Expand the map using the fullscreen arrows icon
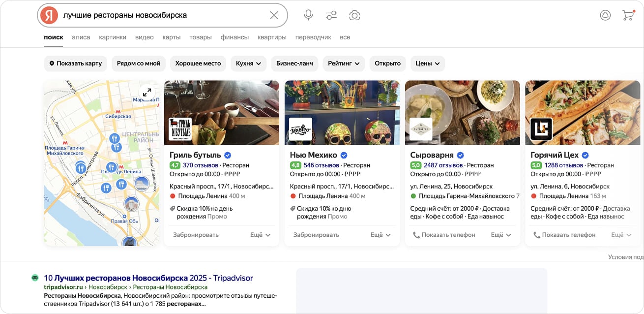The height and width of the screenshot is (314, 644). (x=147, y=92)
